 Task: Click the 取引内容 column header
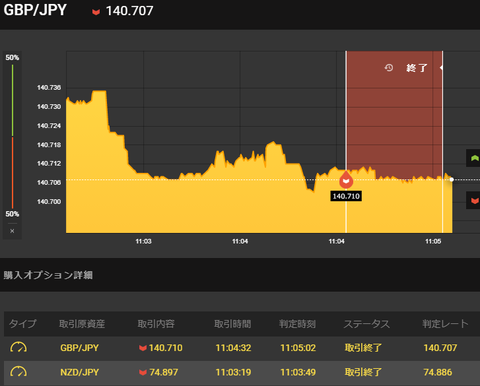tap(156, 324)
